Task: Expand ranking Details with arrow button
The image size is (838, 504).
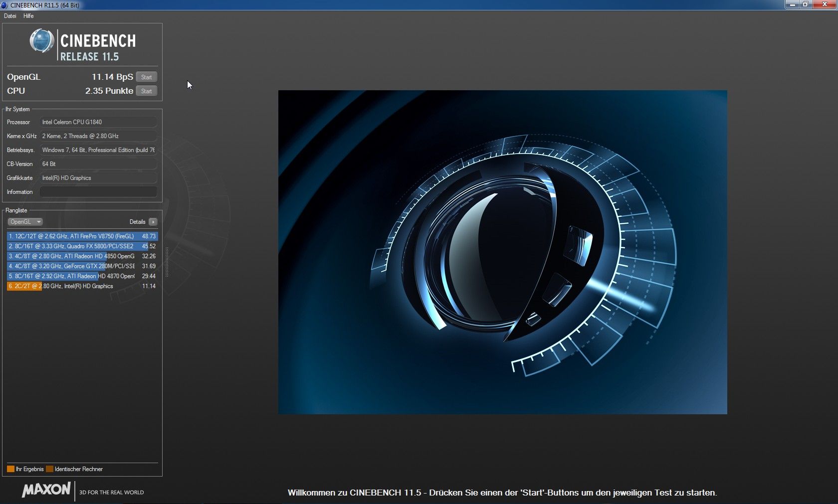Action: click(153, 222)
